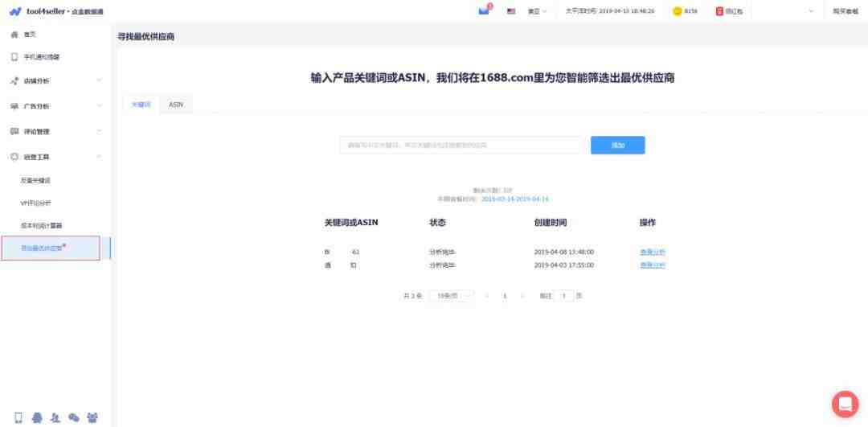Image resolution: width=868 pixels, height=427 pixels.
Task: Click the review management chat icon
Action: tap(15, 131)
